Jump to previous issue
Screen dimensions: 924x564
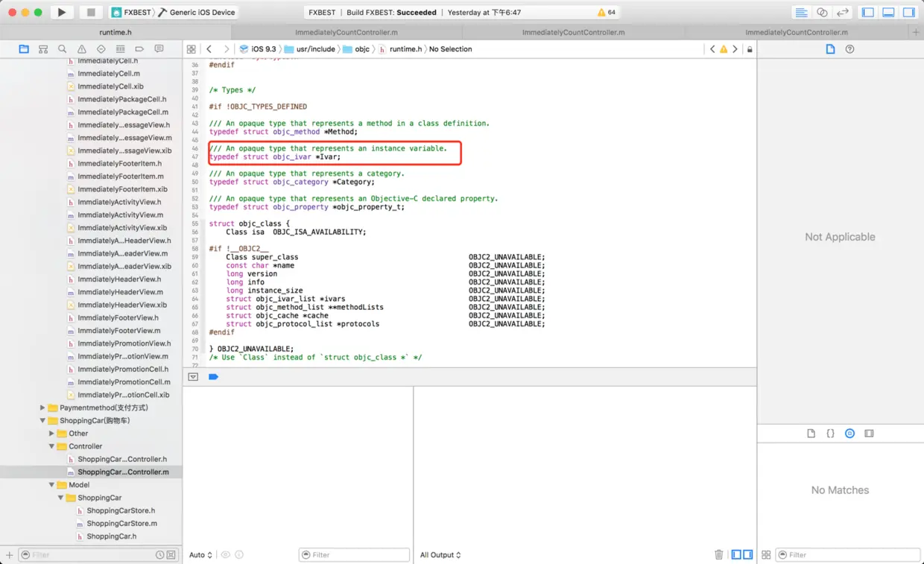coord(712,49)
